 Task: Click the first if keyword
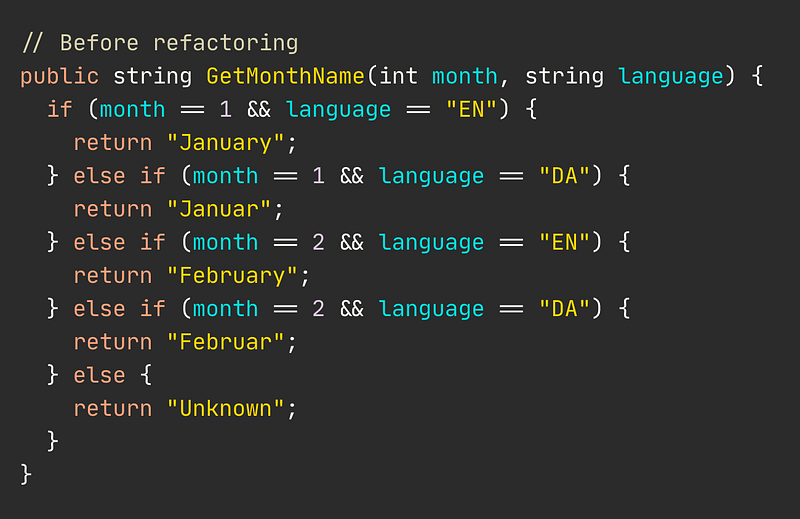pos(60,109)
